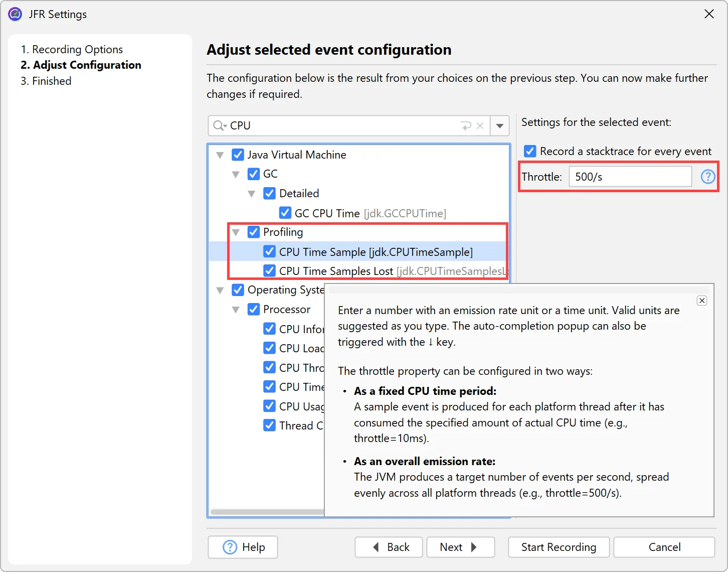Click the JFR Settings app icon
Image resolution: width=728 pixels, height=572 pixels.
pyautogui.click(x=15, y=14)
